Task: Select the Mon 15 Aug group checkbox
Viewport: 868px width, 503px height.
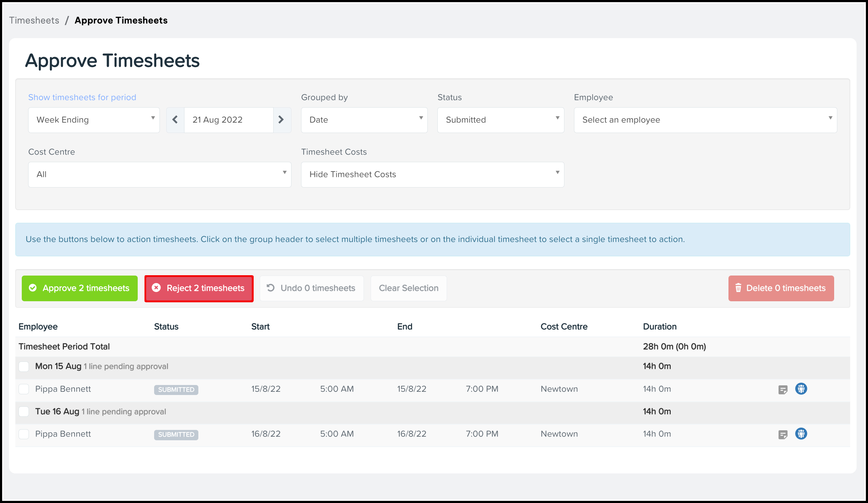Action: (24, 366)
